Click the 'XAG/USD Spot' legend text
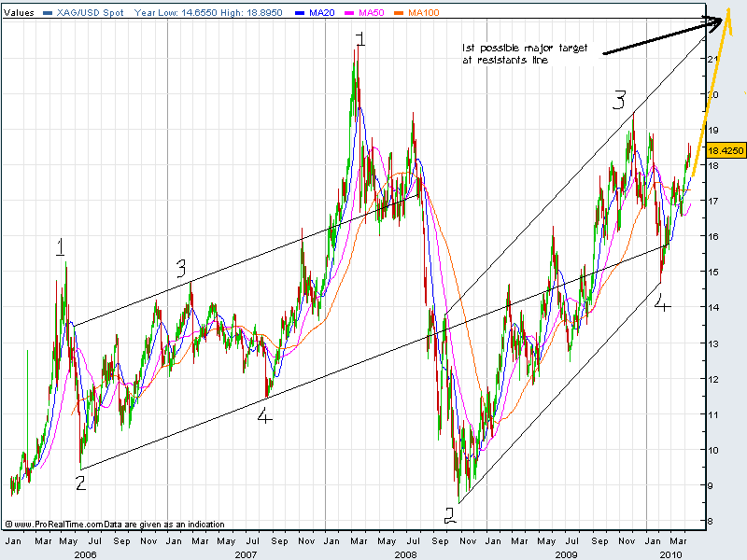Image resolution: width=747 pixels, height=560 pixels. click(90, 13)
